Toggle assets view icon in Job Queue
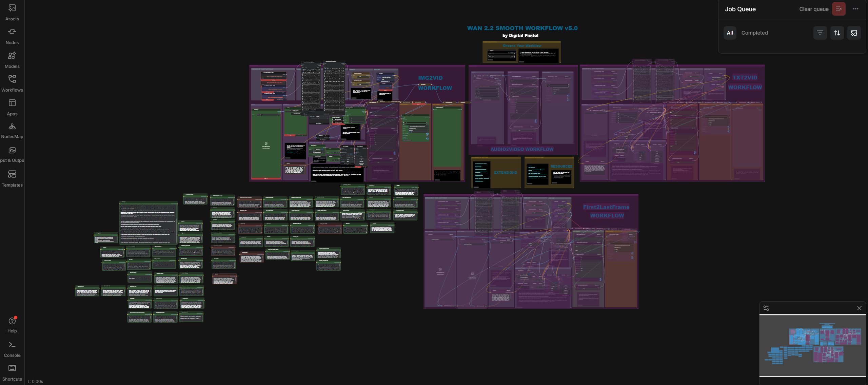Screen dimensions: 868x385 click(x=854, y=33)
